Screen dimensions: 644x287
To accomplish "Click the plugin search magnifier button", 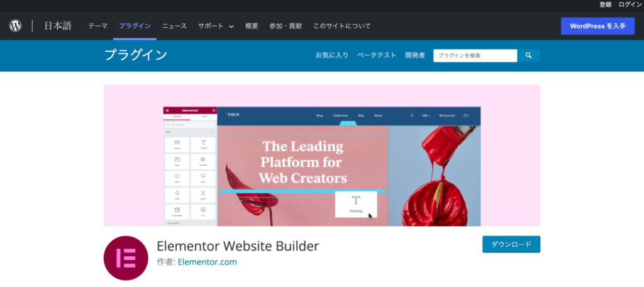I will click(x=528, y=55).
